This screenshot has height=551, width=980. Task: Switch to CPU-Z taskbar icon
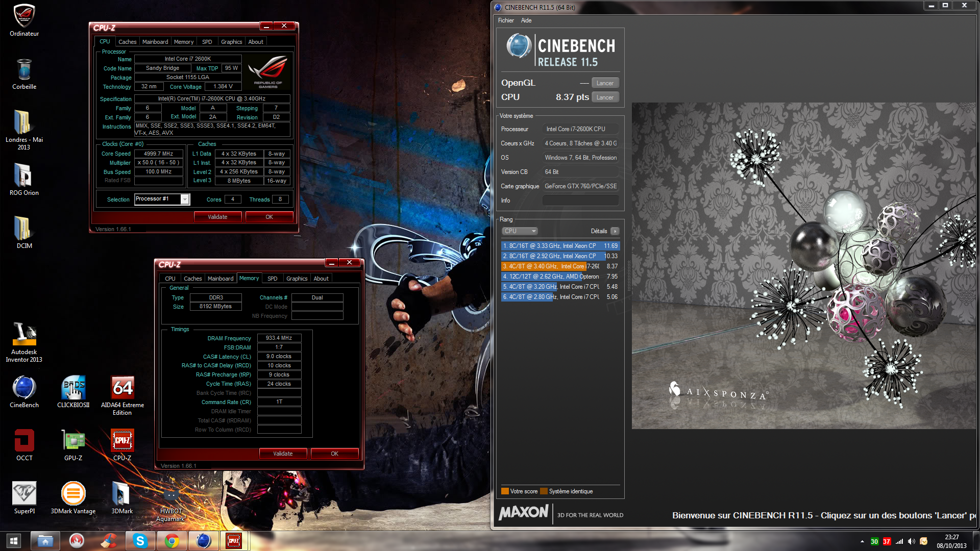[x=234, y=541]
